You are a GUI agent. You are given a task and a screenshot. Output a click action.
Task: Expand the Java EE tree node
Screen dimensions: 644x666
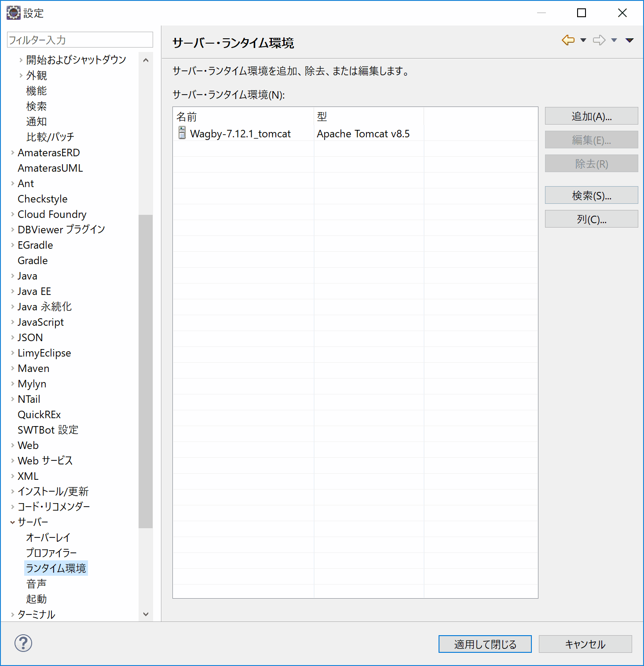pos(12,291)
